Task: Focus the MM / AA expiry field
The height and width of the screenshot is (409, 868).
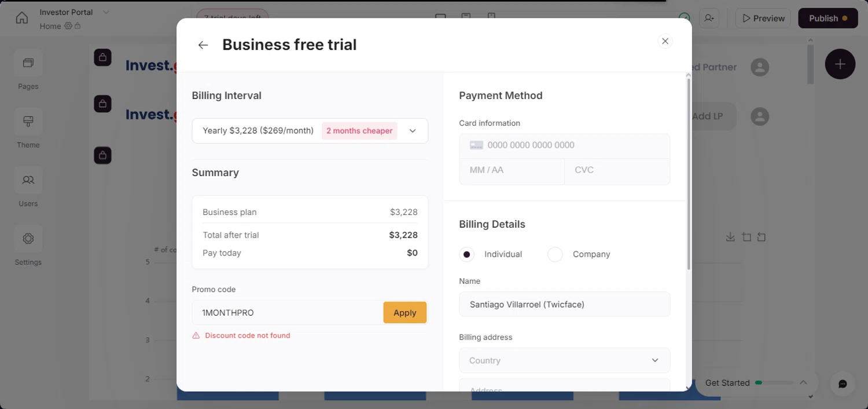Action: [x=512, y=171]
